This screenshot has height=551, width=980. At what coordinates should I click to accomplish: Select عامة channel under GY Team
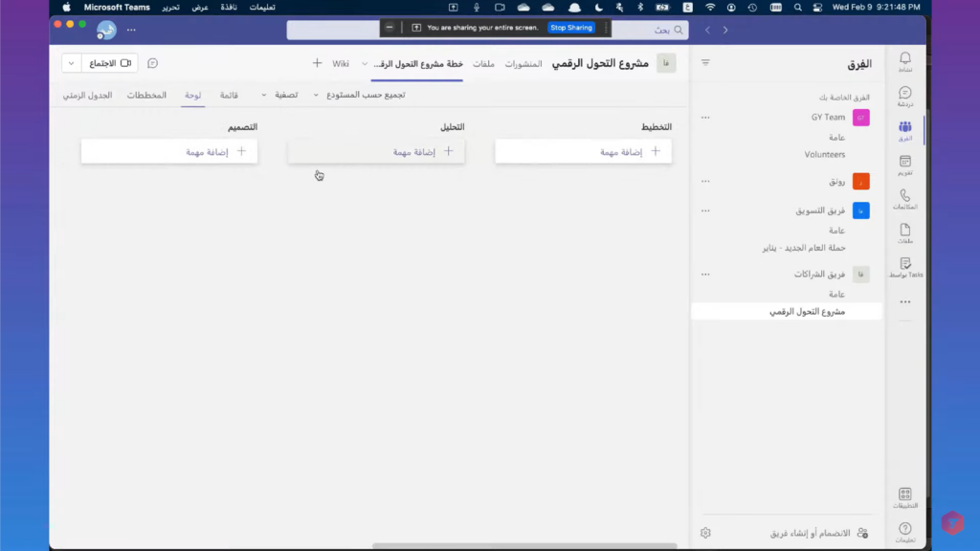[836, 138]
